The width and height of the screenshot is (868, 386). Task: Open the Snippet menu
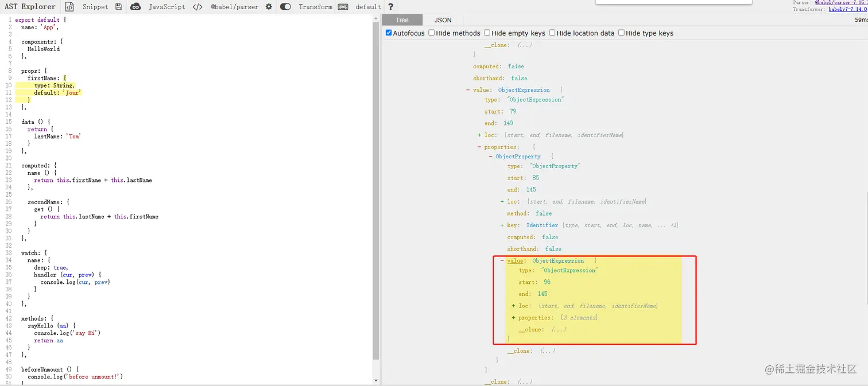click(x=95, y=7)
